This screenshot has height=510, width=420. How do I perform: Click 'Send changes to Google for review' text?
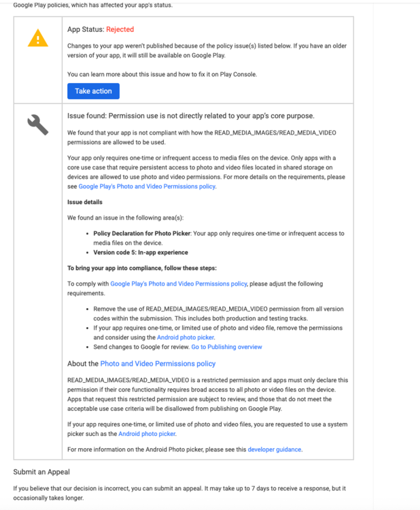click(141, 347)
